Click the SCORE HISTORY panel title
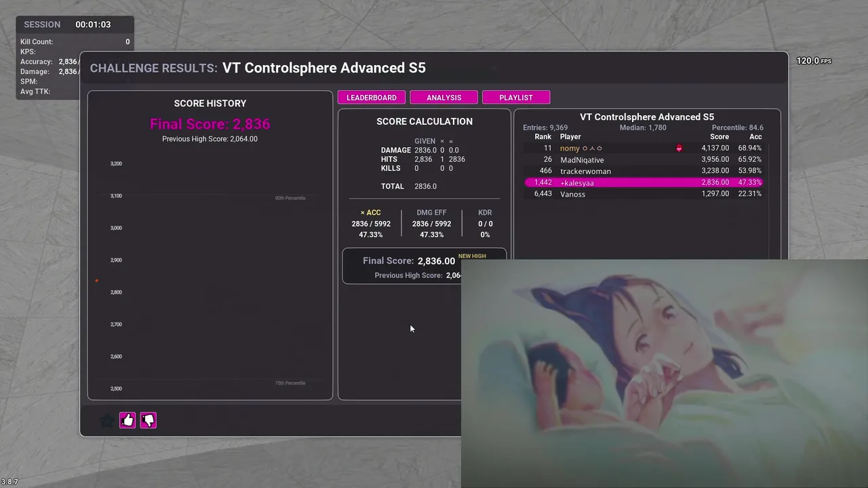This screenshot has width=868, height=488. pos(210,103)
